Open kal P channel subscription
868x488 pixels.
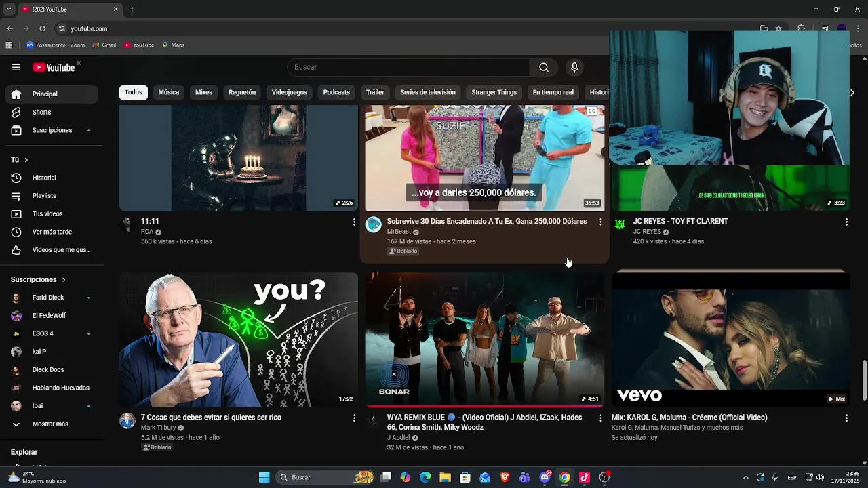[52, 352]
